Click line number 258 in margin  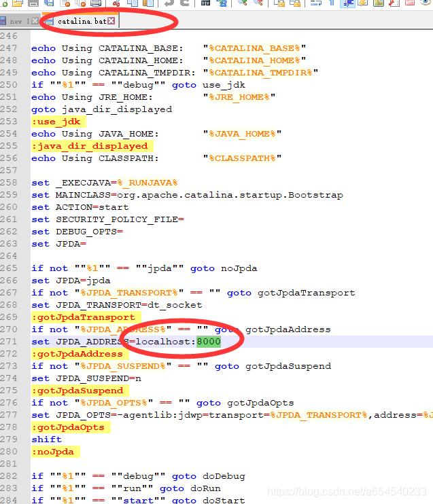(x=9, y=182)
